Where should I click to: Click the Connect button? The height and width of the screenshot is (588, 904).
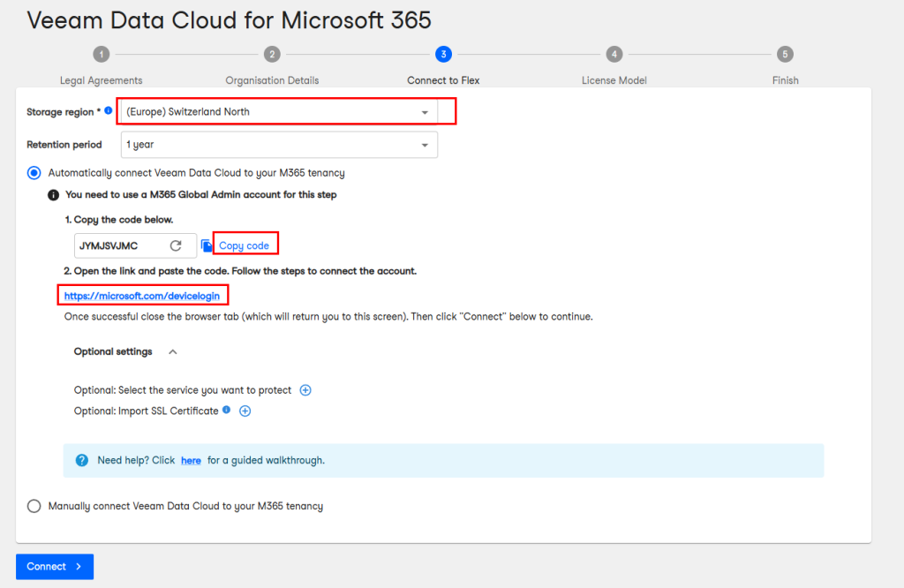(x=55, y=567)
